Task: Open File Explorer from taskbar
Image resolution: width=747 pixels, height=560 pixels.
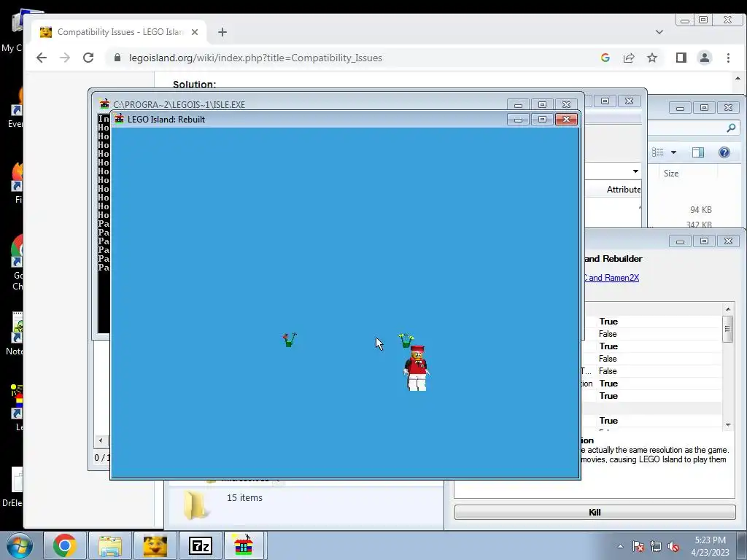Action: click(110, 545)
